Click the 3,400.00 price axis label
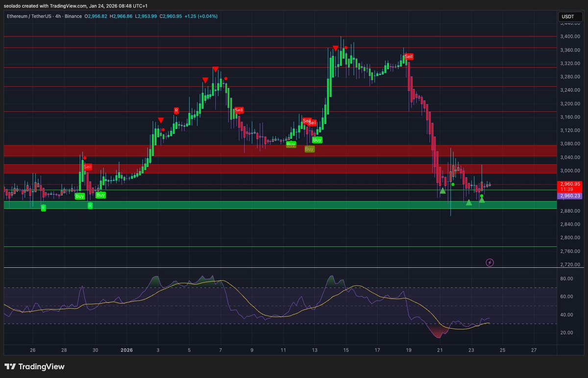This screenshot has width=588, height=378. click(x=569, y=36)
